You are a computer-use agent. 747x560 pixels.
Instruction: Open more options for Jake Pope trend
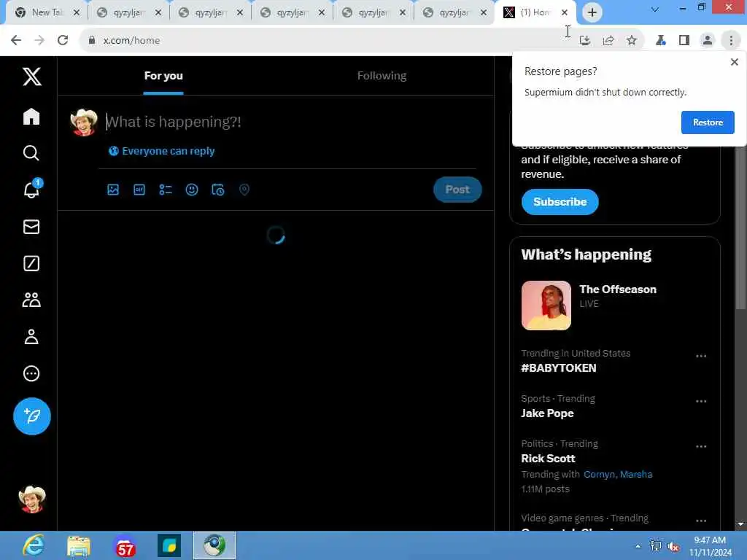701,402
